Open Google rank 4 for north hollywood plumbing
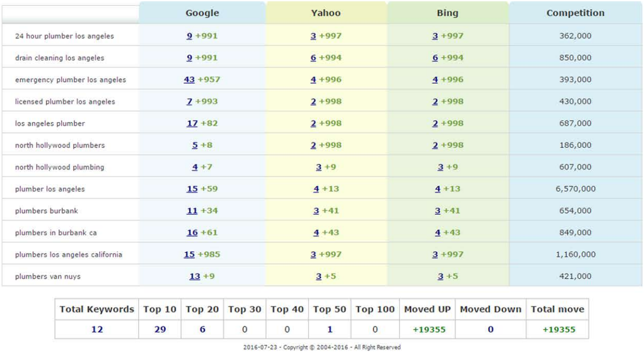 194,167
